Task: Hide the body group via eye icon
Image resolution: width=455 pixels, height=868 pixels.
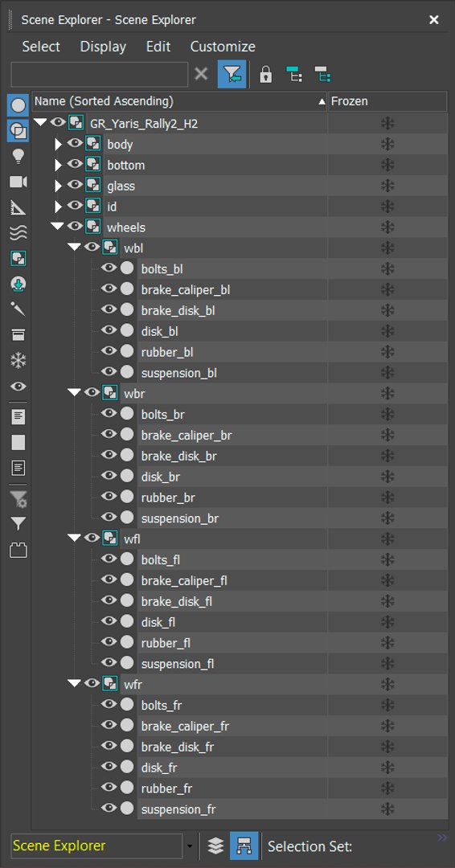Action: click(x=75, y=144)
